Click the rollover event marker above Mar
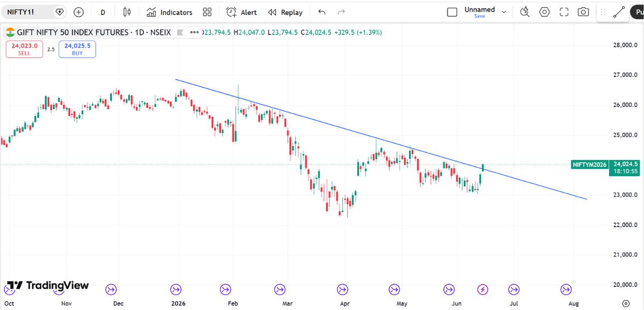The height and width of the screenshot is (310, 644). tap(279, 290)
